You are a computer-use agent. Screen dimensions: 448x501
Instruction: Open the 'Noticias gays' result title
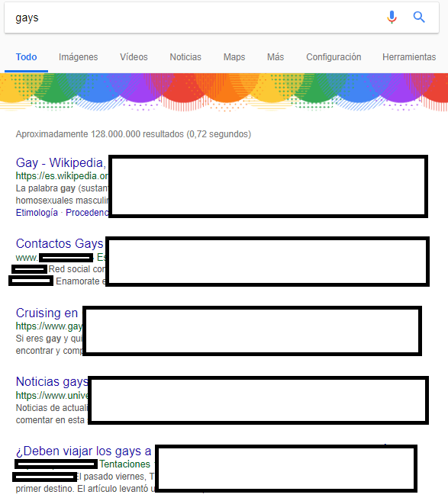(52, 381)
